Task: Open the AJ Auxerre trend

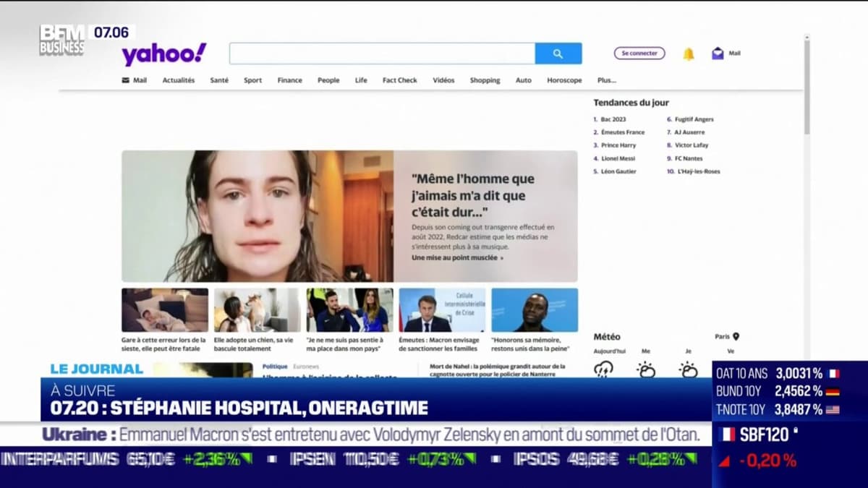Action: [x=689, y=132]
